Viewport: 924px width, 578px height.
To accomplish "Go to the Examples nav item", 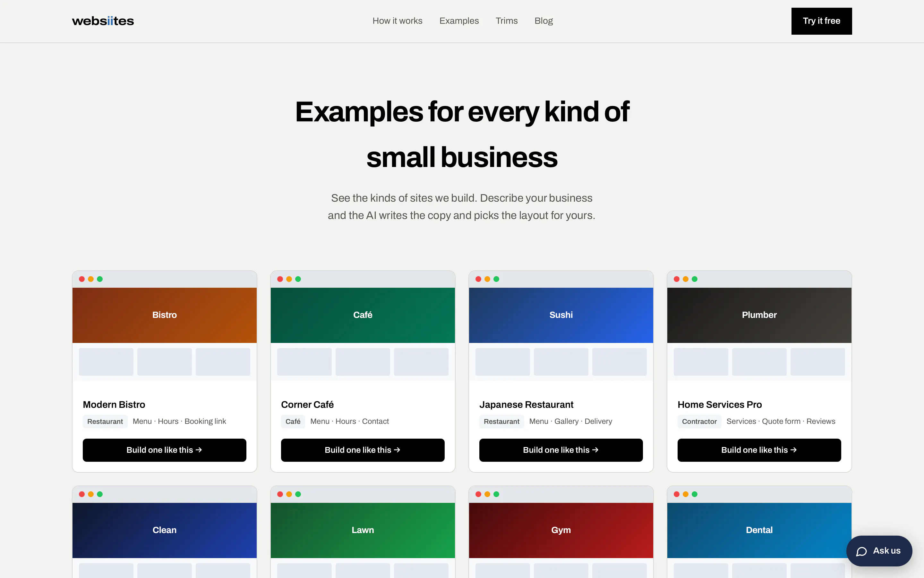I will click(x=458, y=21).
